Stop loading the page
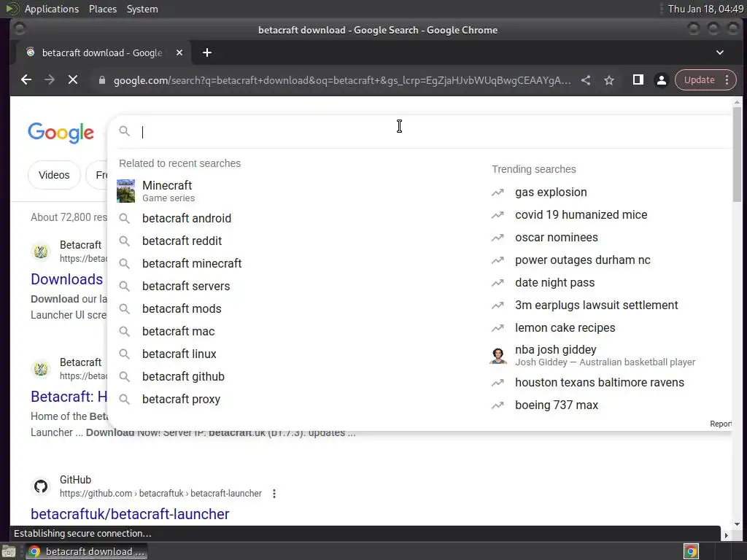The width and height of the screenshot is (747, 560). click(73, 80)
